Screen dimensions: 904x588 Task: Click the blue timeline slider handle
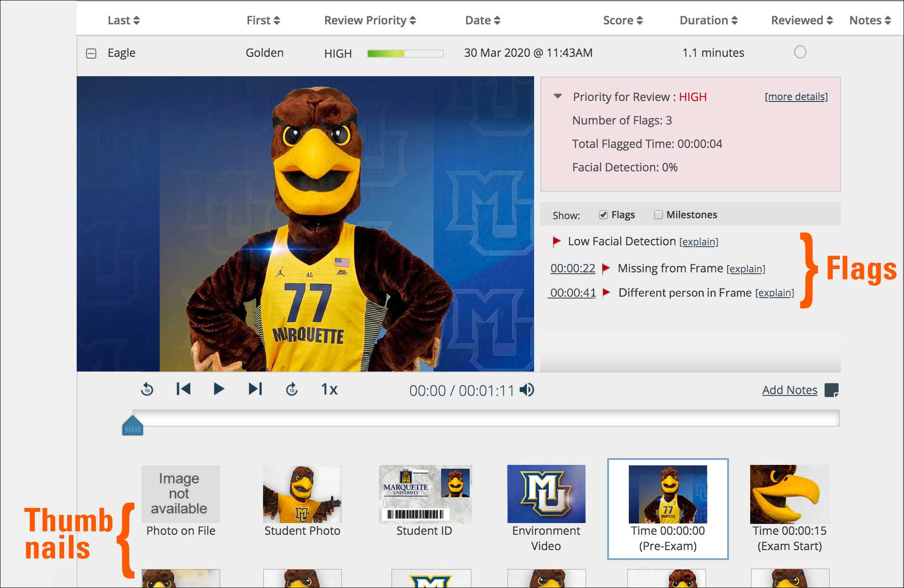tap(133, 426)
